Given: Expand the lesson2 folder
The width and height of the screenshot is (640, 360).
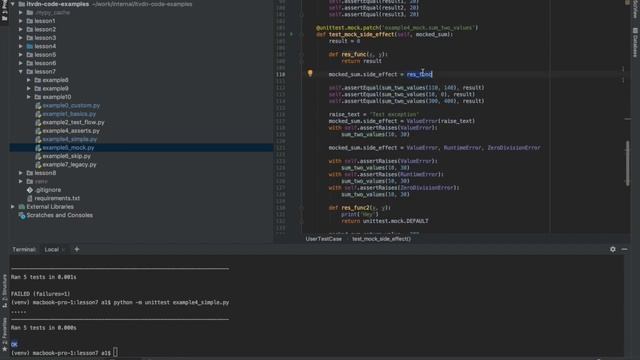Looking at the screenshot, I should [21, 29].
